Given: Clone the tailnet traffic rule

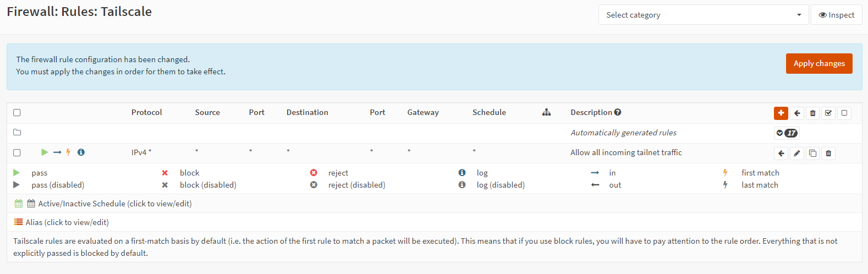Looking at the screenshot, I should pyautogui.click(x=812, y=154).
